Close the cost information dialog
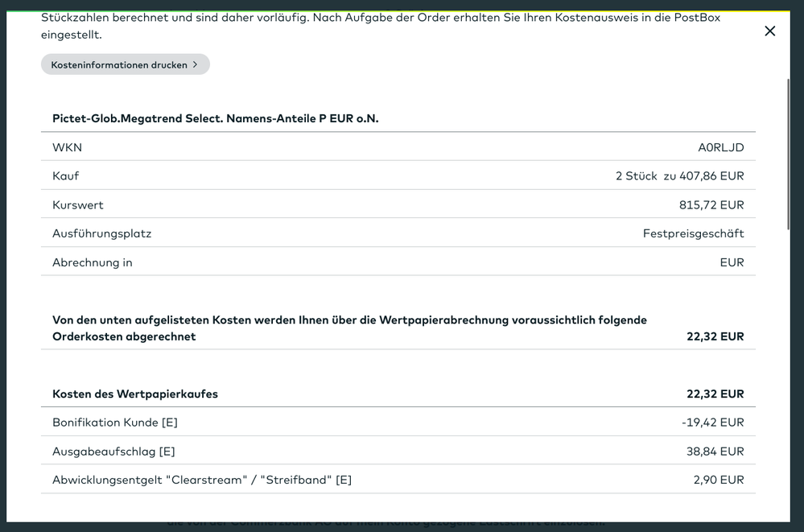Image resolution: width=804 pixels, height=532 pixels. 769,31
